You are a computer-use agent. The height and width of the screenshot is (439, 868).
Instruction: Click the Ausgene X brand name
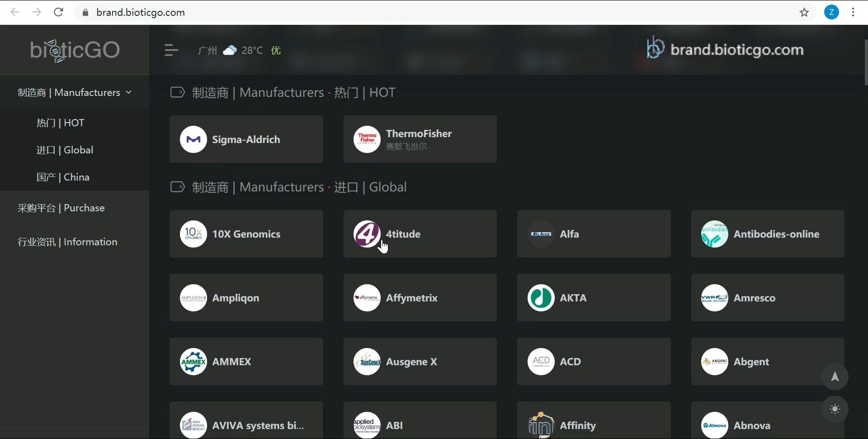coord(412,362)
